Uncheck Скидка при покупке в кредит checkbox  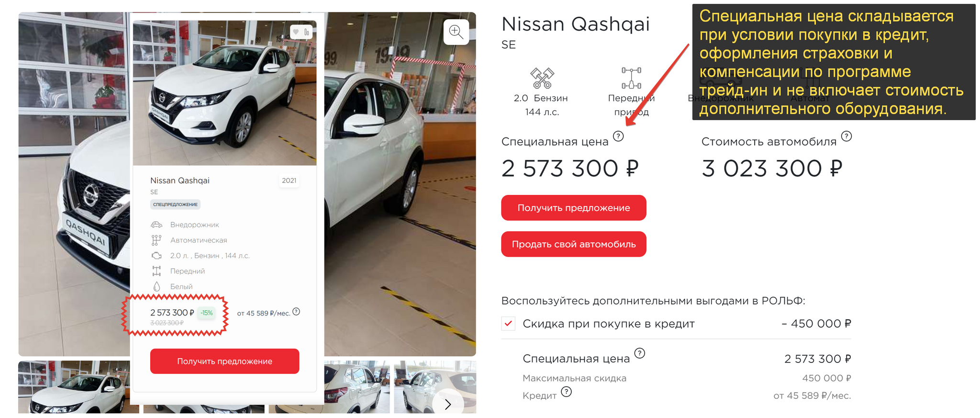tap(508, 324)
